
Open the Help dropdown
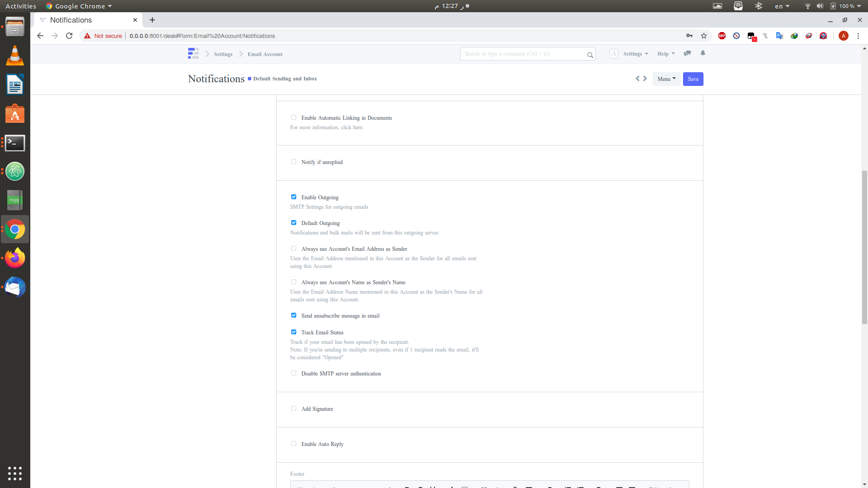tap(665, 53)
